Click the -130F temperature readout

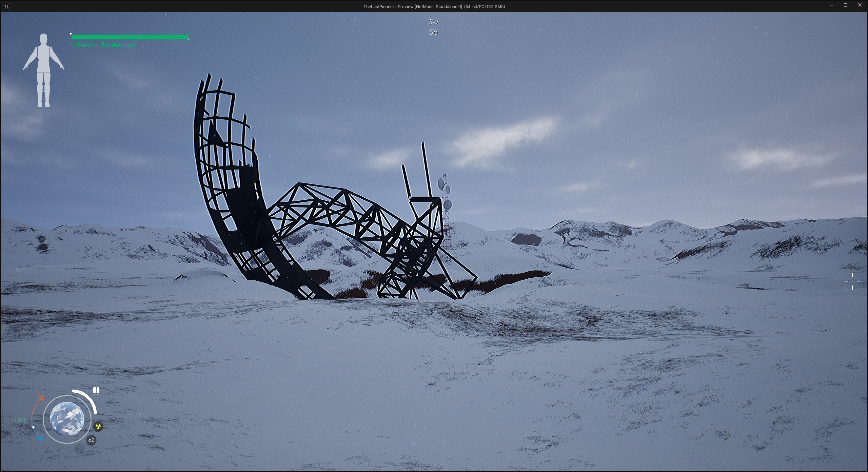19,420
